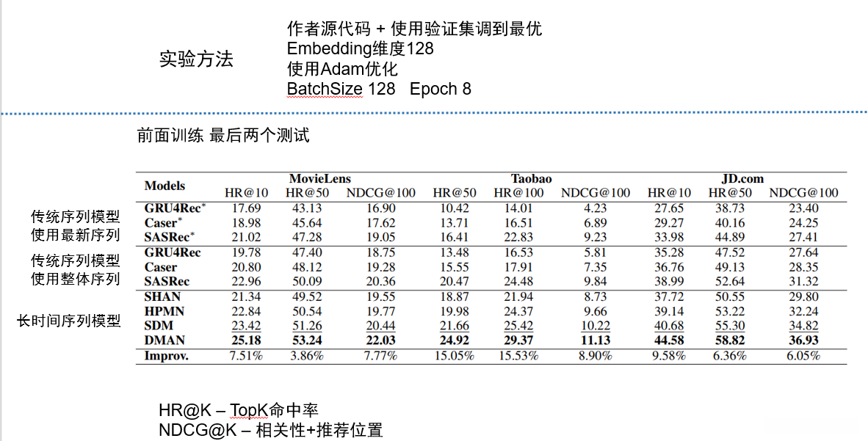868x441 pixels.
Task: Select cell value 27.65 under JD.com
Action: tap(669, 208)
